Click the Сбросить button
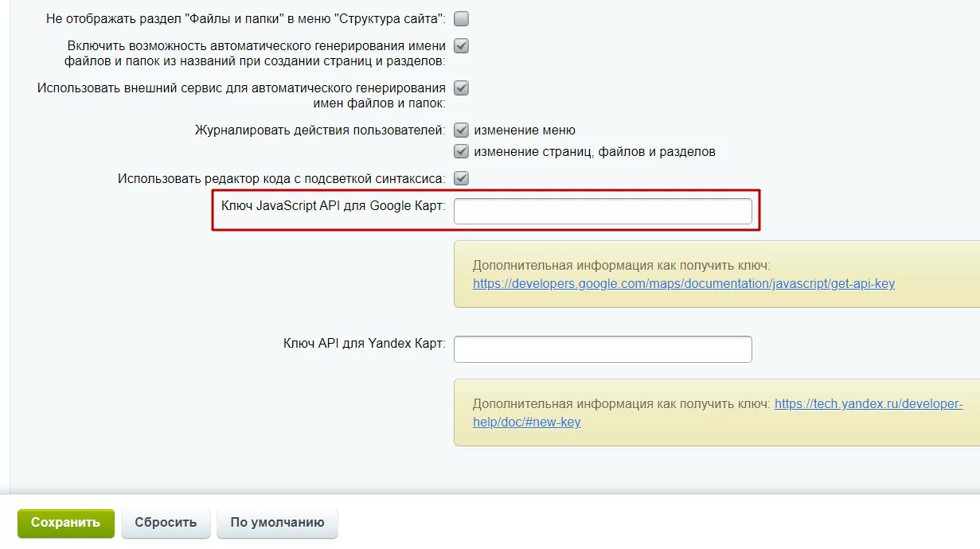This screenshot has height=549, width=980. [166, 523]
